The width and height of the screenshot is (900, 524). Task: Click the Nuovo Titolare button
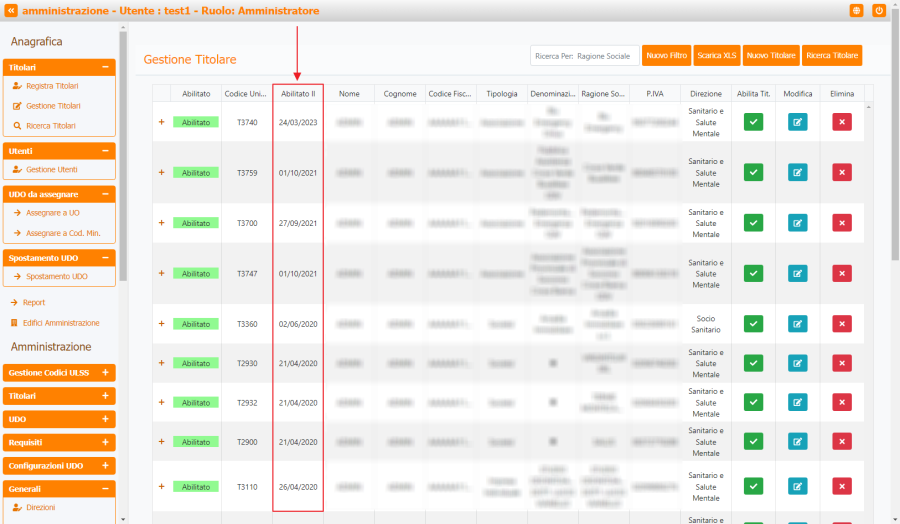click(x=771, y=56)
